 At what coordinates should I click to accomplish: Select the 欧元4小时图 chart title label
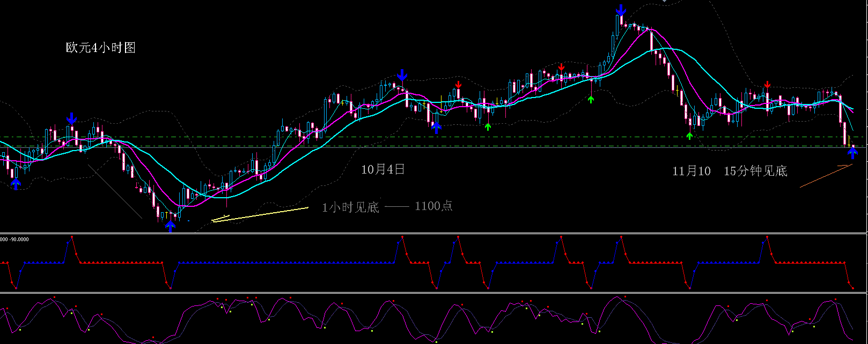(x=100, y=48)
